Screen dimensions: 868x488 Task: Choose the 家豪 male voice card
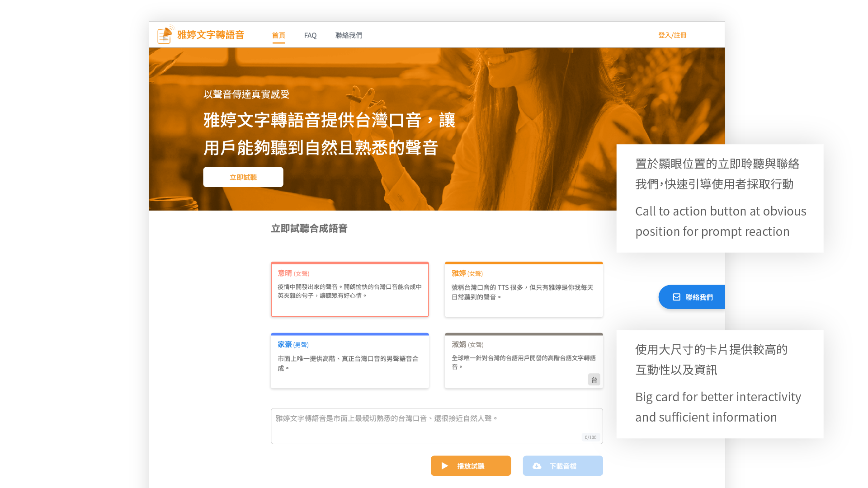tap(349, 361)
